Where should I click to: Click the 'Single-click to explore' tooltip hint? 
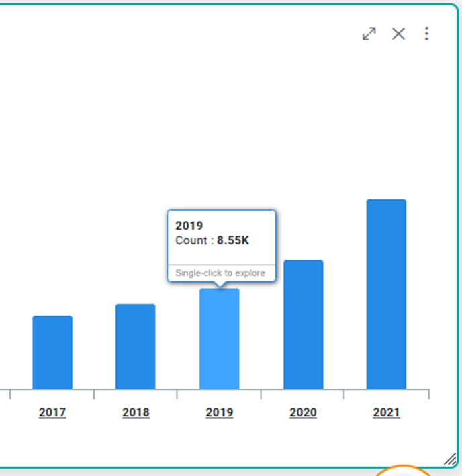click(x=220, y=273)
